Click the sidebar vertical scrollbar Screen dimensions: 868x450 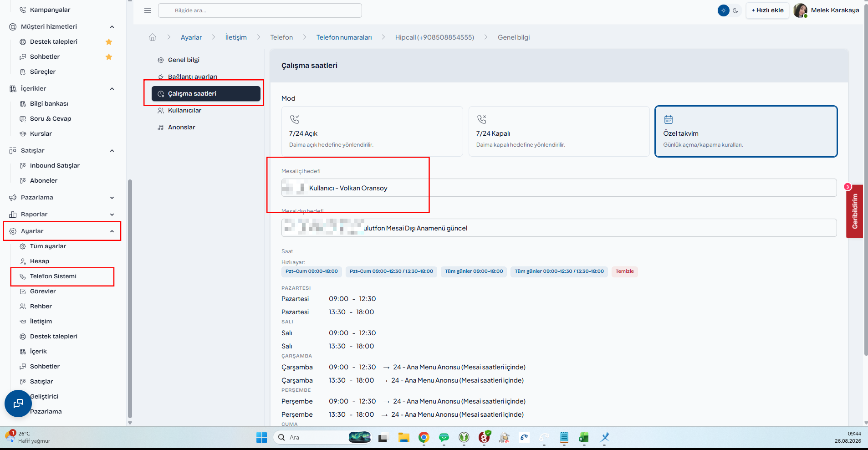(x=130, y=298)
